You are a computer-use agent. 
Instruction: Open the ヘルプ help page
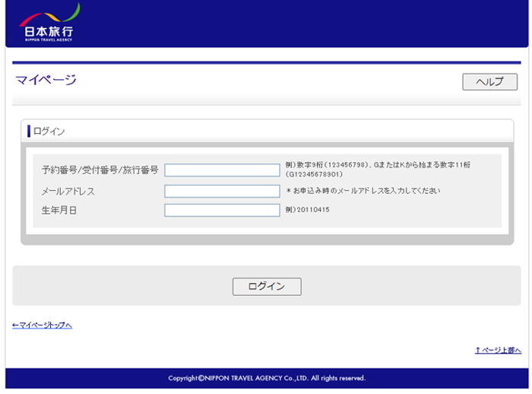pos(489,81)
